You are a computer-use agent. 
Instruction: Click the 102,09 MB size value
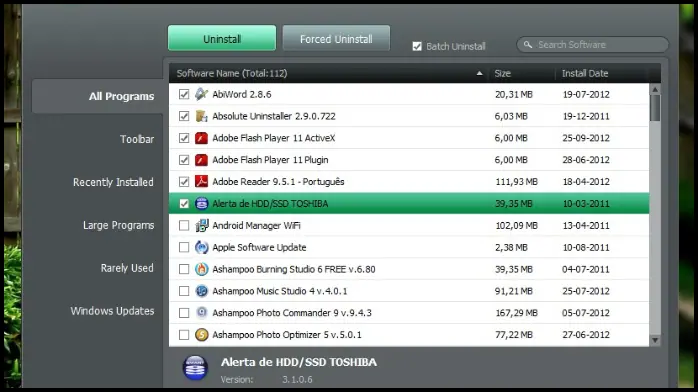pyautogui.click(x=516, y=226)
